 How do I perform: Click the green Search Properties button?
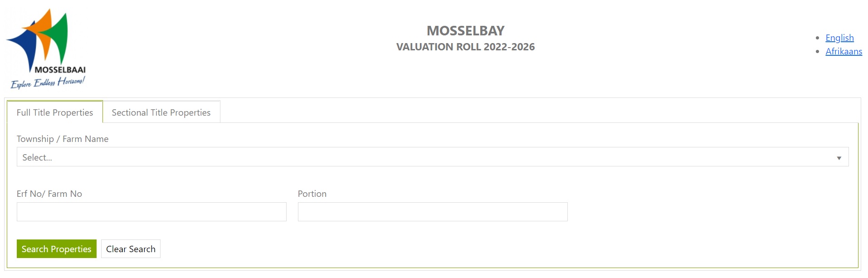[x=57, y=249]
